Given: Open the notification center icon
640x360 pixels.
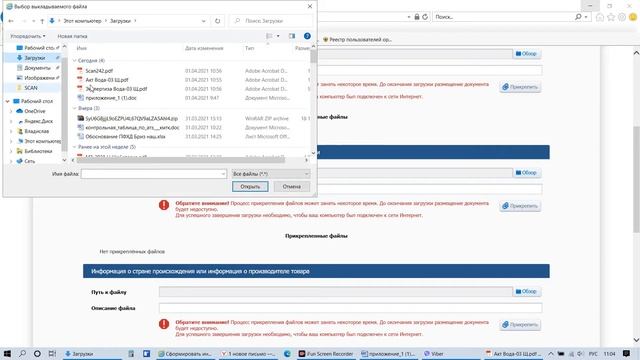Looking at the screenshot, I should coord(627,353).
